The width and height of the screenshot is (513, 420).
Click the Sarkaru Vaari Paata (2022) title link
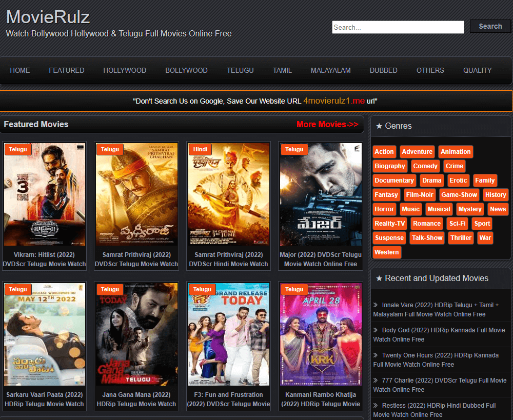click(44, 399)
